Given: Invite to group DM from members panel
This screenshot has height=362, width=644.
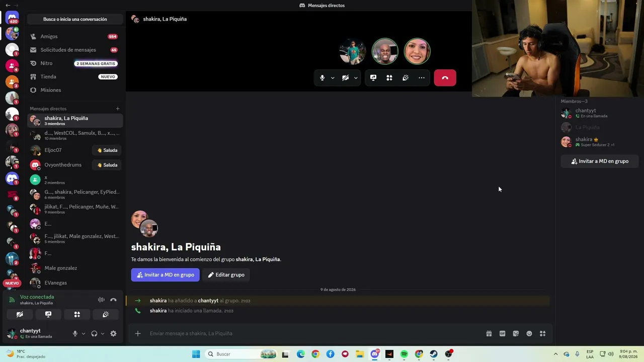Looking at the screenshot, I should tap(600, 161).
